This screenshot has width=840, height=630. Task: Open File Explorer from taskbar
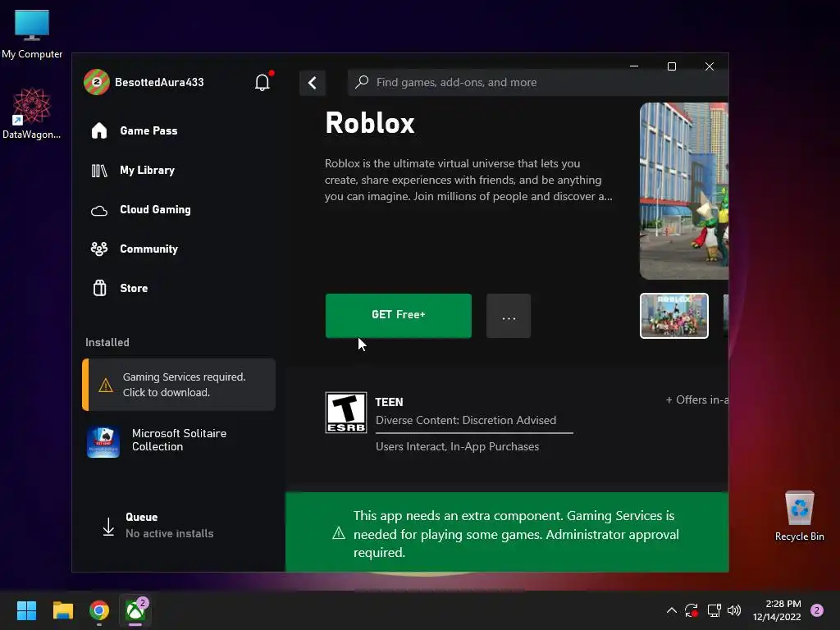click(x=62, y=610)
